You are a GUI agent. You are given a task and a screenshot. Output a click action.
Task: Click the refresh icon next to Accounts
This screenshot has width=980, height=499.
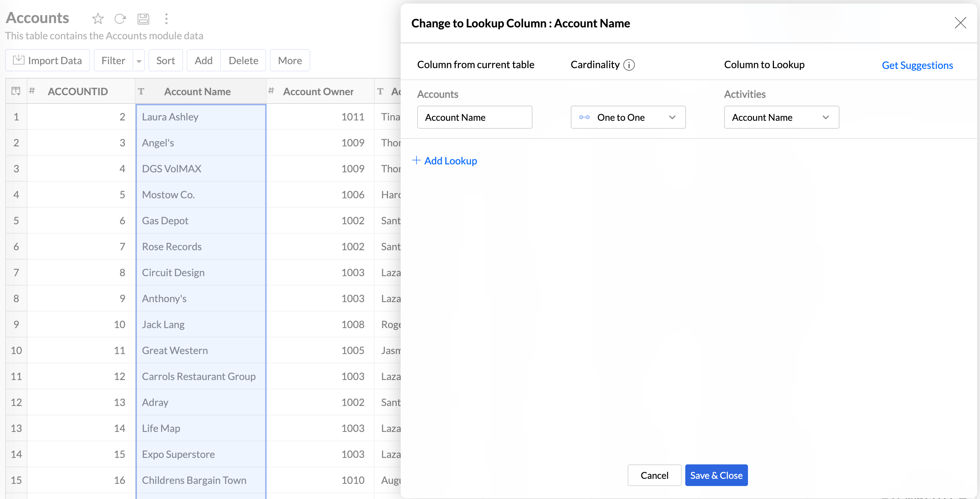coord(120,18)
